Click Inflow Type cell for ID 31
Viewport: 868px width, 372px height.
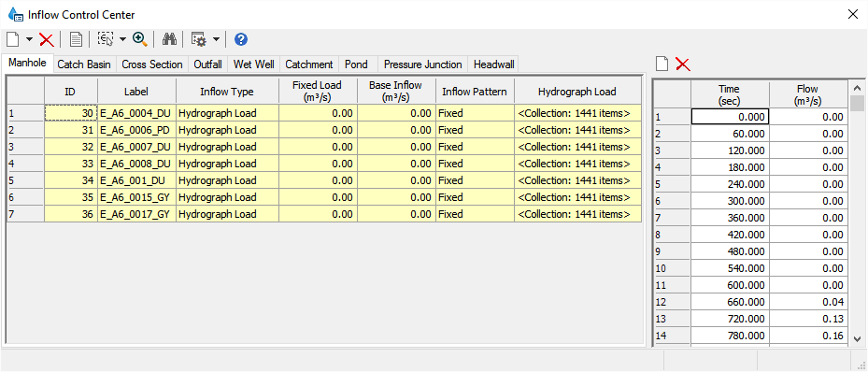coord(227,130)
